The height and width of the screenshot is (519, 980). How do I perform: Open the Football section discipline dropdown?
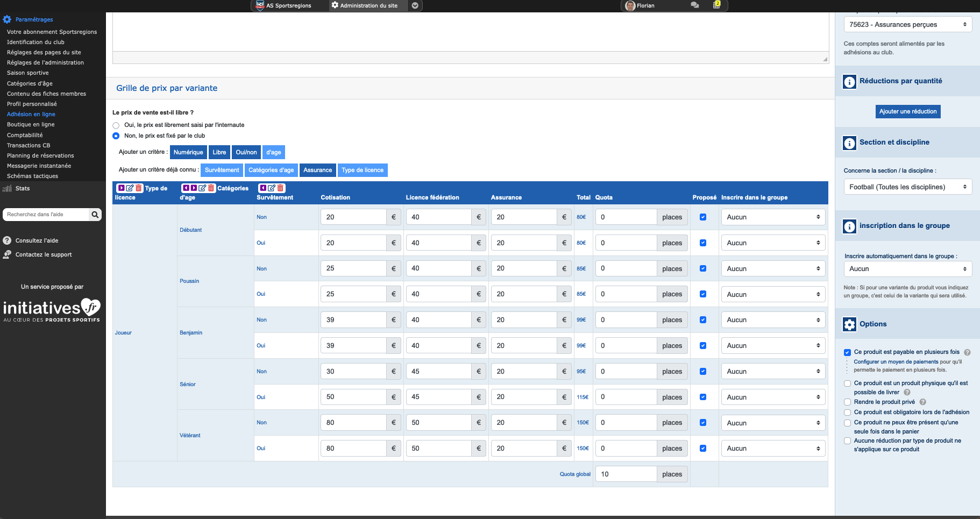(907, 187)
